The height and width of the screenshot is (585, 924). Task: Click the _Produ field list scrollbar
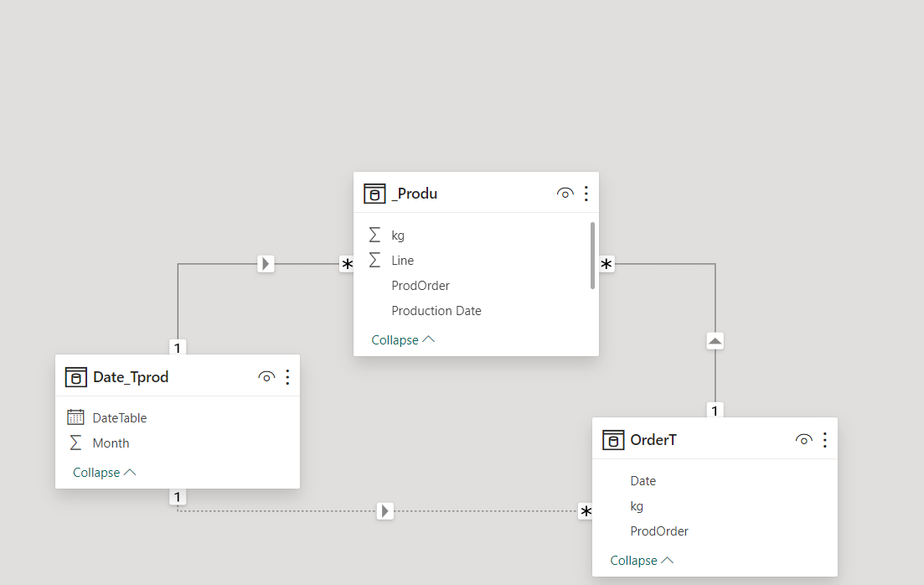tap(592, 256)
